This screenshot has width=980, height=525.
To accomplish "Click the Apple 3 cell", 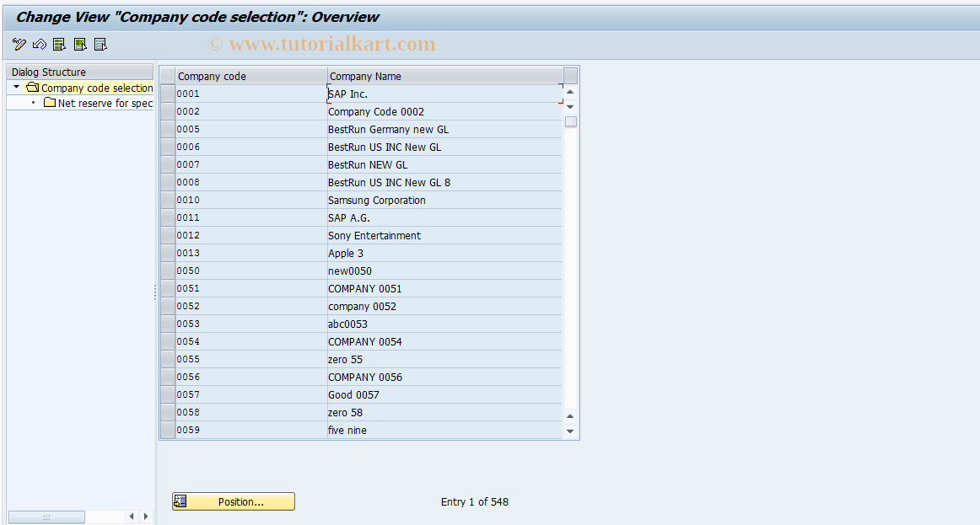I will 444,253.
